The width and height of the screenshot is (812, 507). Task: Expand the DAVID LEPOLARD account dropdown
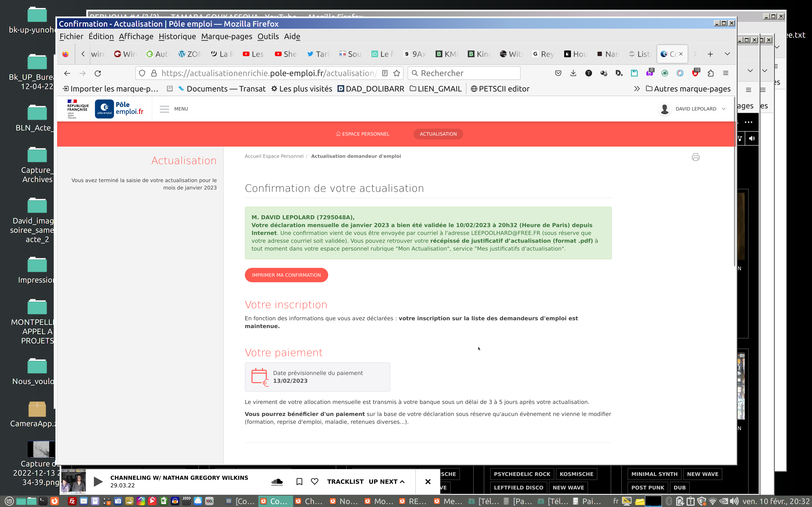(x=724, y=109)
